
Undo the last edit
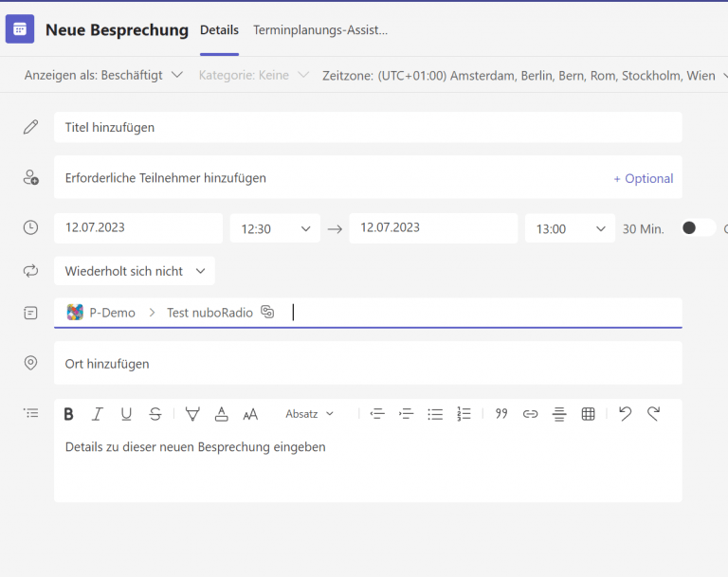pos(625,413)
